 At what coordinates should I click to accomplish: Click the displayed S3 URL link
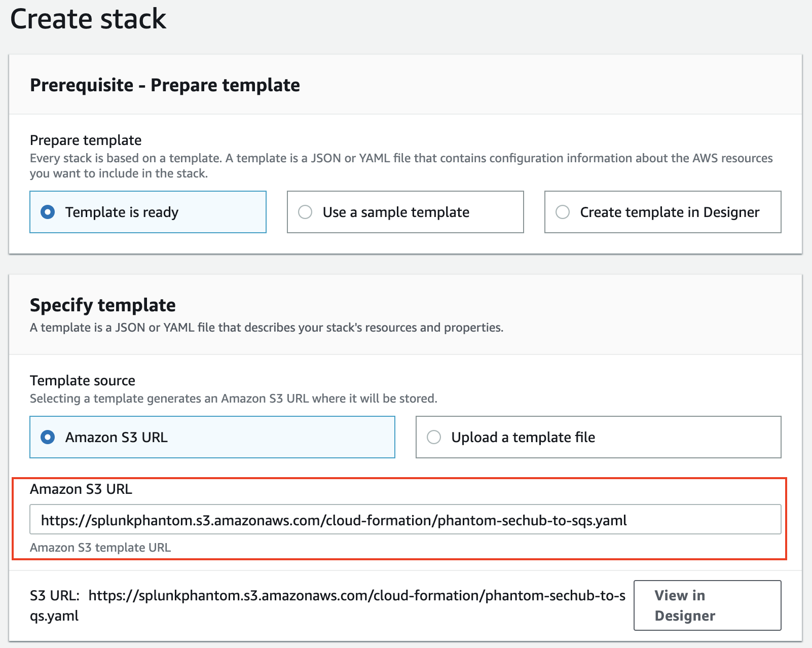tap(355, 596)
